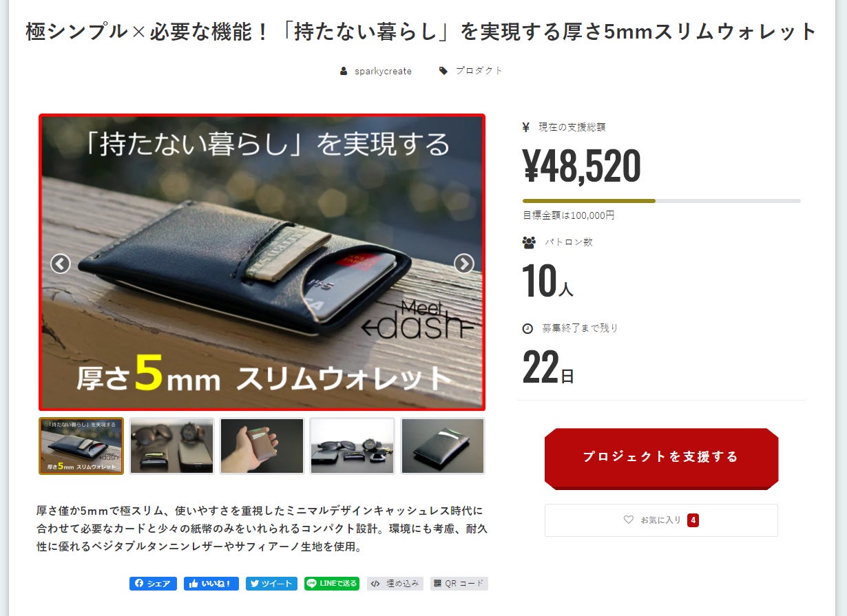Open the sparkycreate author profile
The width and height of the screenshot is (847, 616).
click(x=383, y=71)
